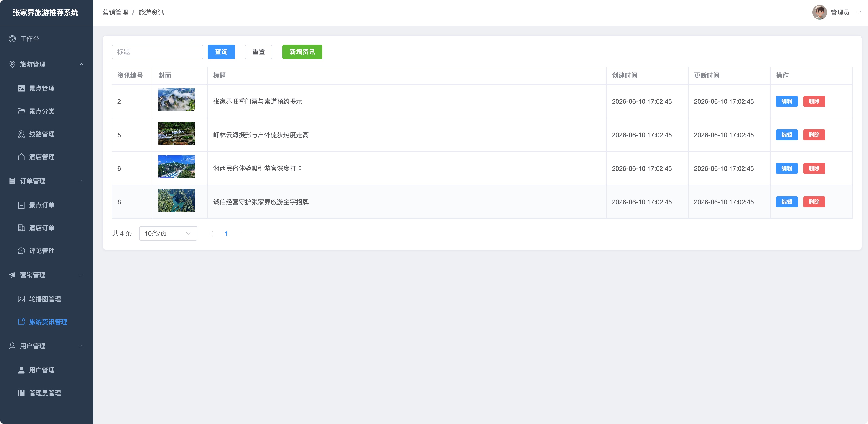Open 景点订单 menu item
Screen dimensions: 868x424
[x=46, y=205]
